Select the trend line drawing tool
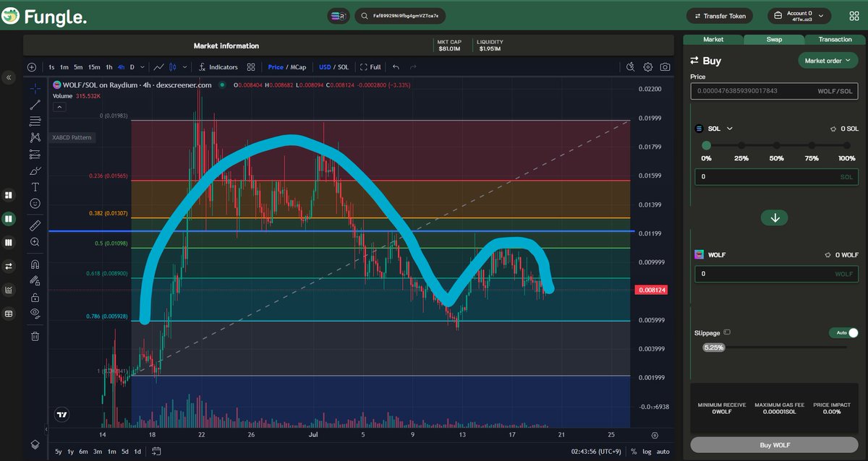The width and height of the screenshot is (868, 461). click(35, 105)
